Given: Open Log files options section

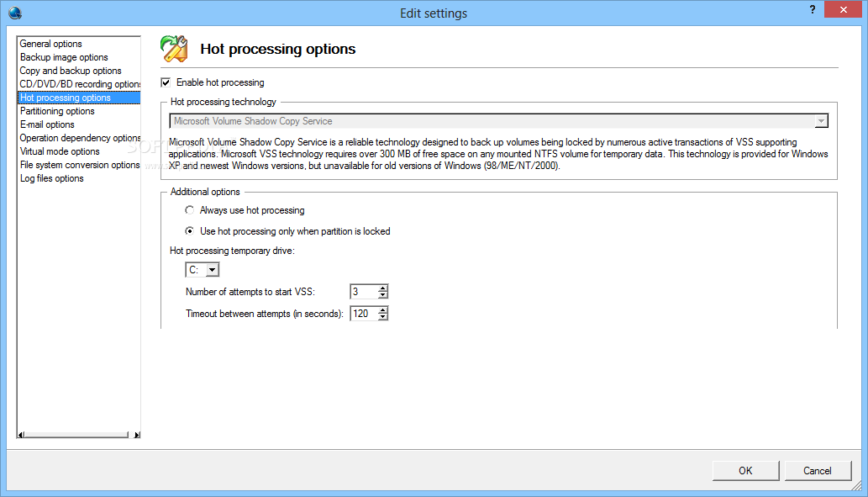Looking at the screenshot, I should (x=51, y=178).
